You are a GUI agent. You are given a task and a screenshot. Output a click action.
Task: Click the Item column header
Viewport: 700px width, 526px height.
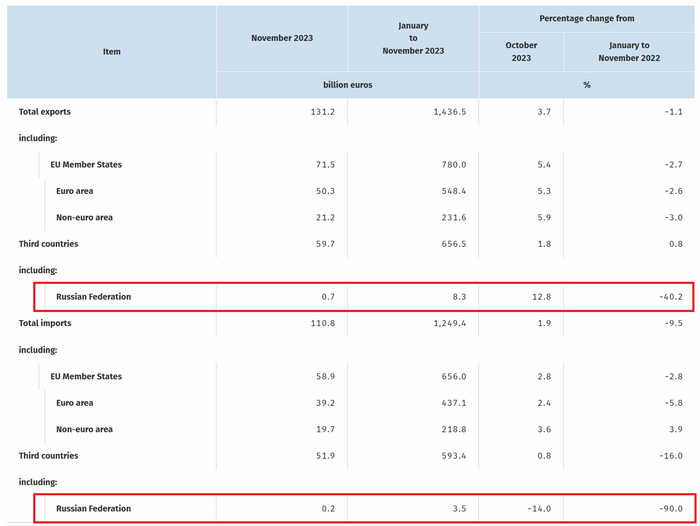[x=112, y=52]
